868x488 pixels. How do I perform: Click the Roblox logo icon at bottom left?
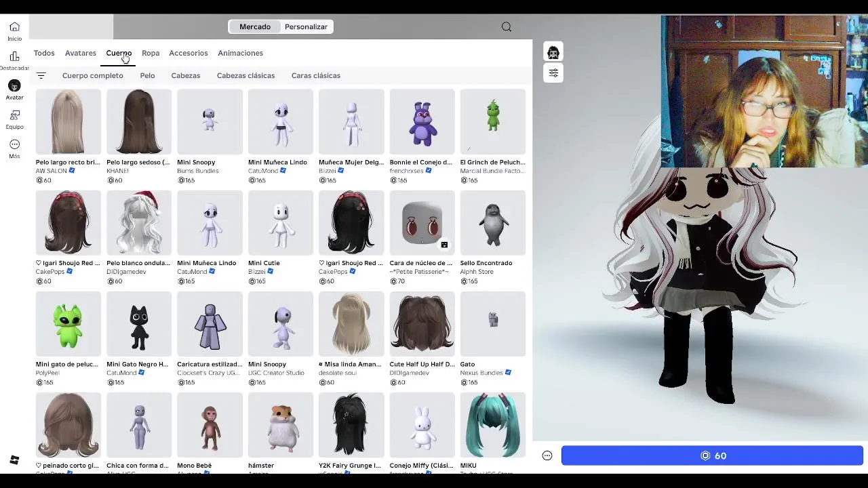pyautogui.click(x=14, y=461)
